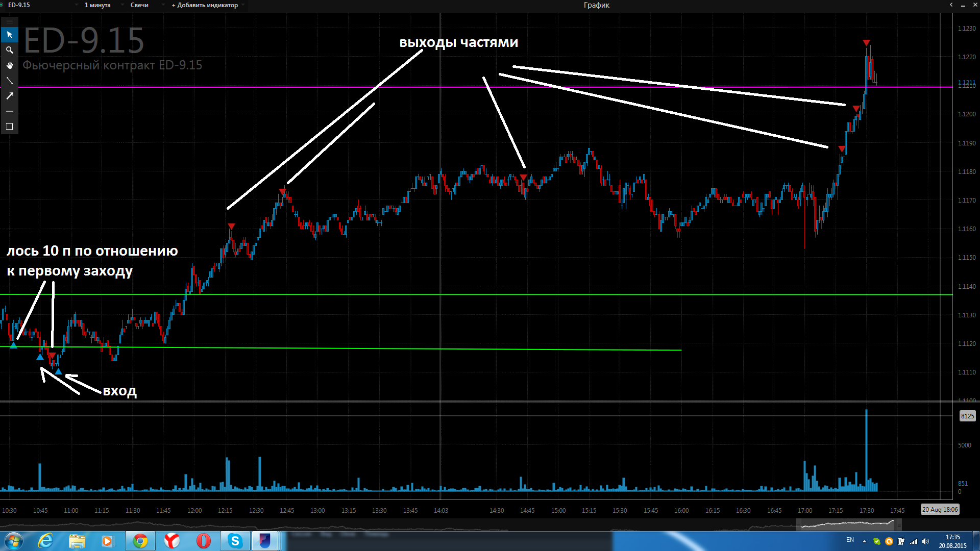The image size is (980, 551).
Task: Click the Show desktop button
Action: tap(976, 541)
